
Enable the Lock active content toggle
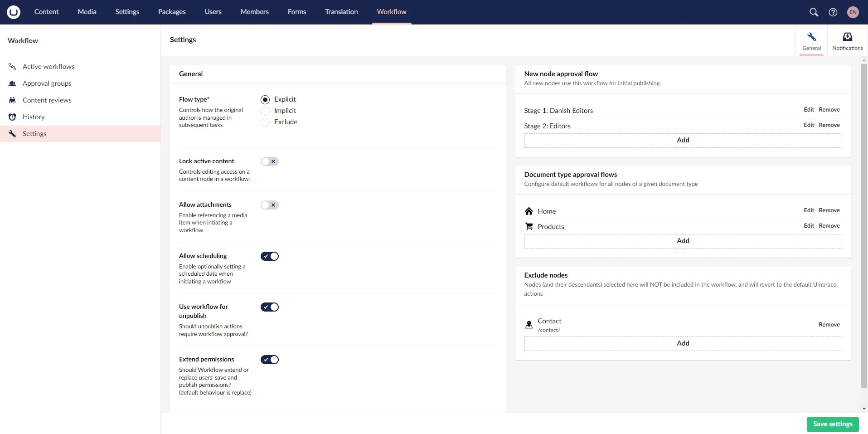269,161
